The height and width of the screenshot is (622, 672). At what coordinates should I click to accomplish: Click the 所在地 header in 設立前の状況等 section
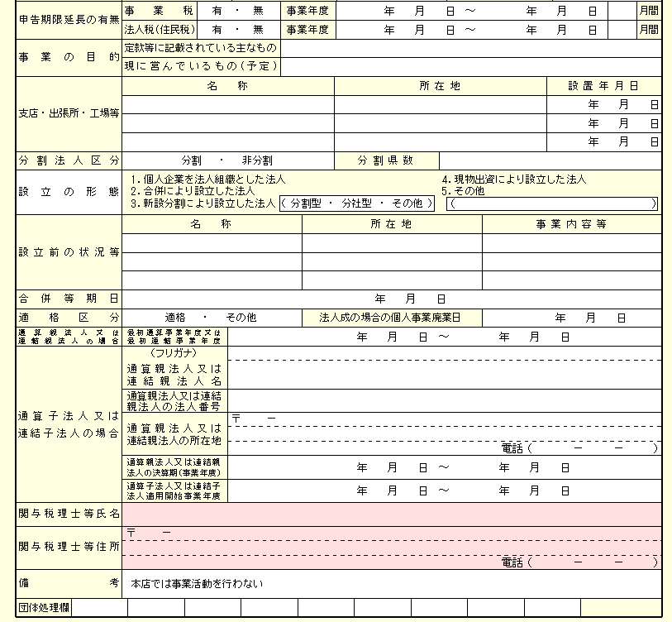click(x=391, y=224)
